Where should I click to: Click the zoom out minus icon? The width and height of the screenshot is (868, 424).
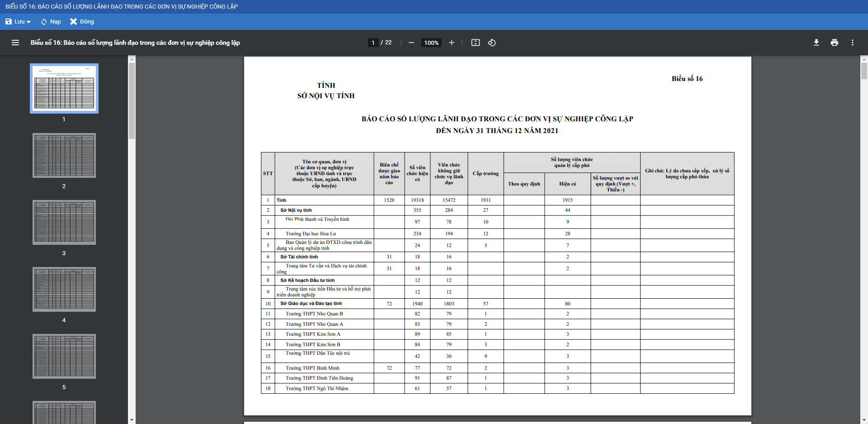coord(411,43)
